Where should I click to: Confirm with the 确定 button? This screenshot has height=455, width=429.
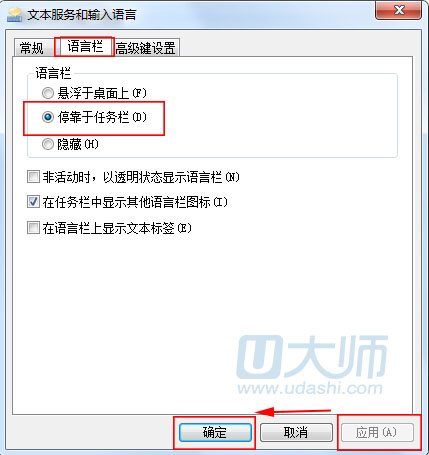[215, 433]
